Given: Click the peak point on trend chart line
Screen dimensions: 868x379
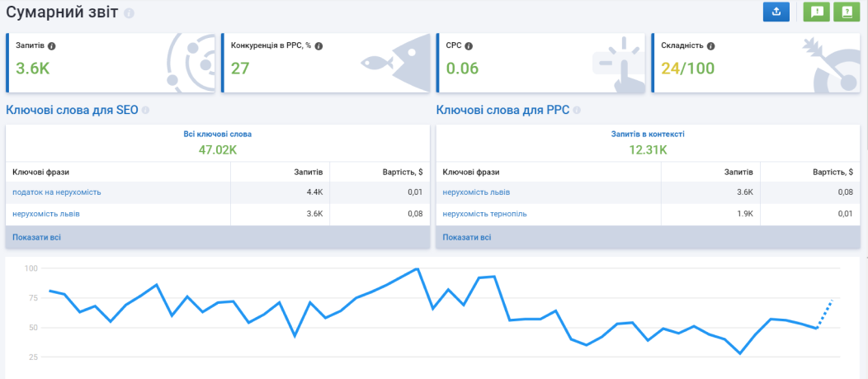Looking at the screenshot, I should click(417, 268).
